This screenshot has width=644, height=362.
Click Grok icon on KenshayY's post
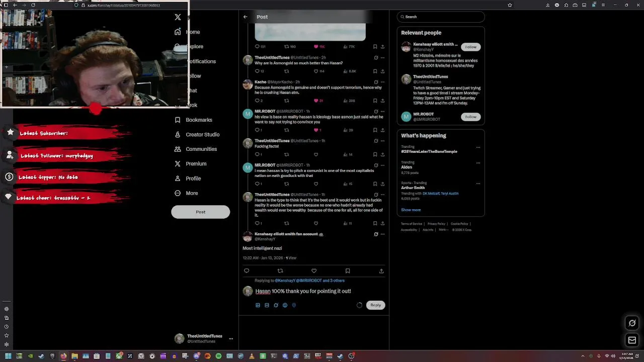[x=376, y=234]
